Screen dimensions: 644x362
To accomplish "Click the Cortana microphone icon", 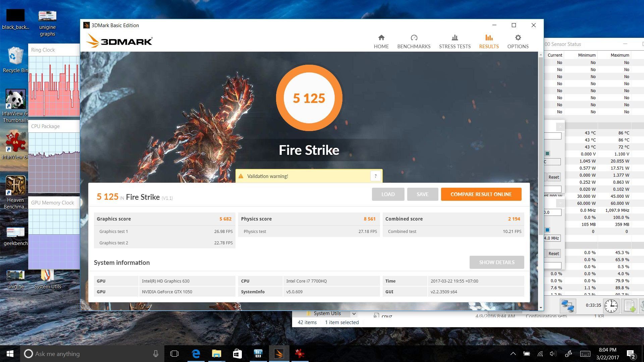I will pos(156,354).
